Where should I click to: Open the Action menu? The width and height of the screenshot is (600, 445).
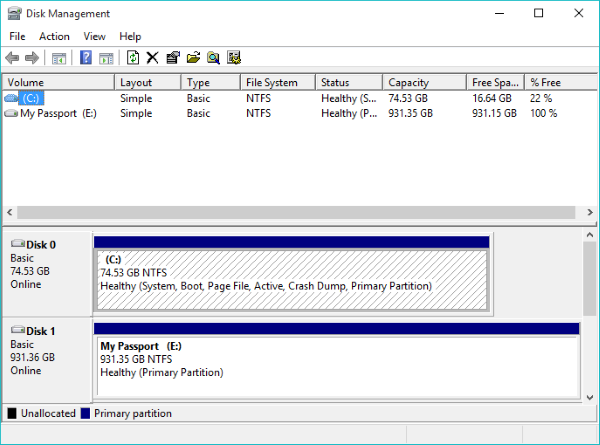[x=54, y=36]
